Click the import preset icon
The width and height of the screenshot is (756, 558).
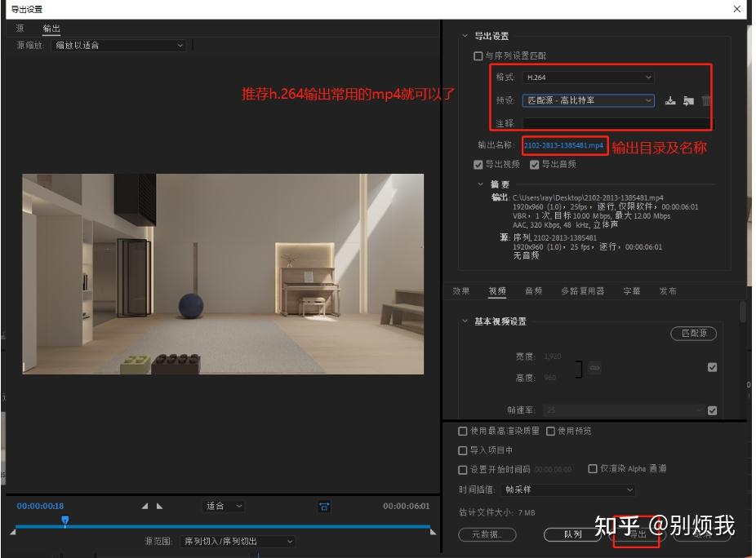688,100
